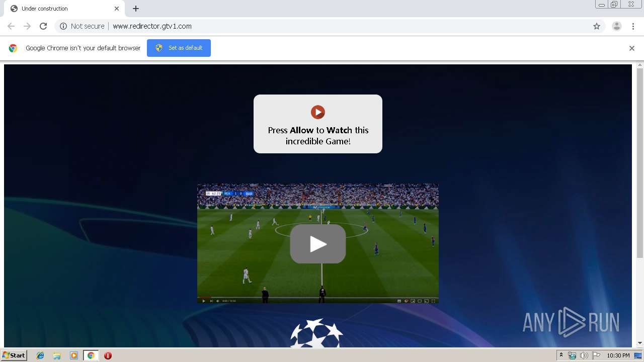Click the page scroll up arrow
This screenshot has width=644, height=362.
(x=640, y=65)
